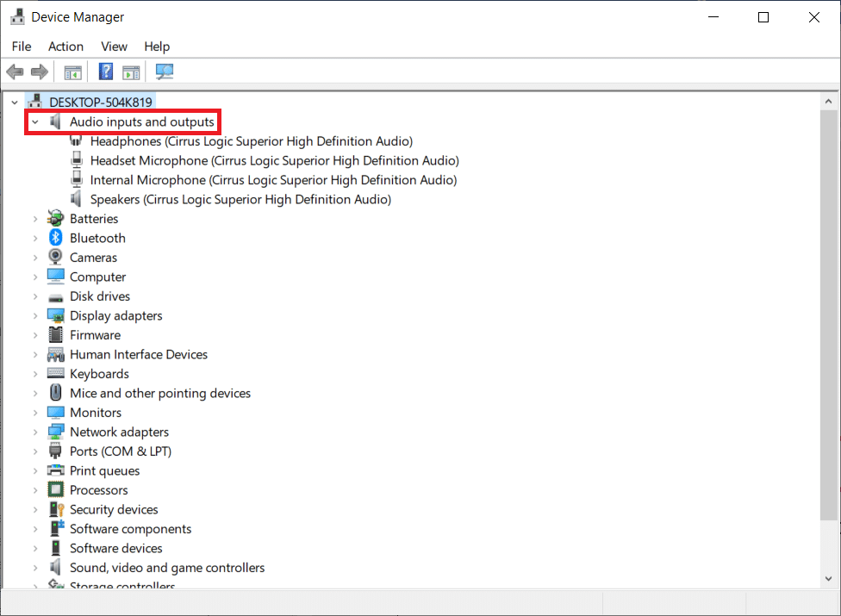Select Headset Microphone (Cirrus Logic) entry
Viewport: 841px width, 616px height.
point(275,160)
